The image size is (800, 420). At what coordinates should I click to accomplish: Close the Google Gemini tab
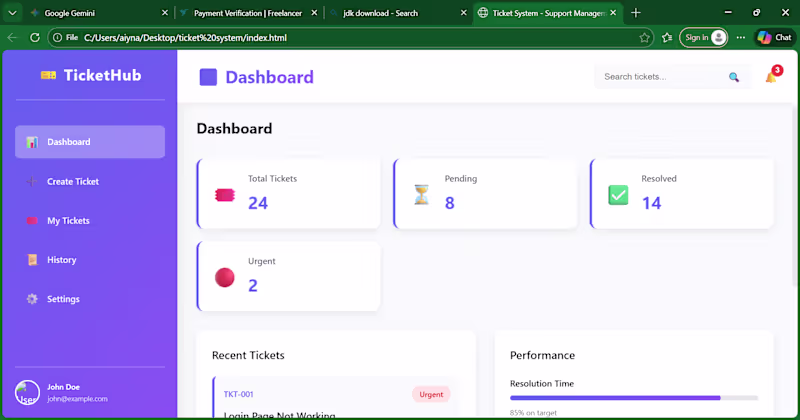tap(165, 13)
